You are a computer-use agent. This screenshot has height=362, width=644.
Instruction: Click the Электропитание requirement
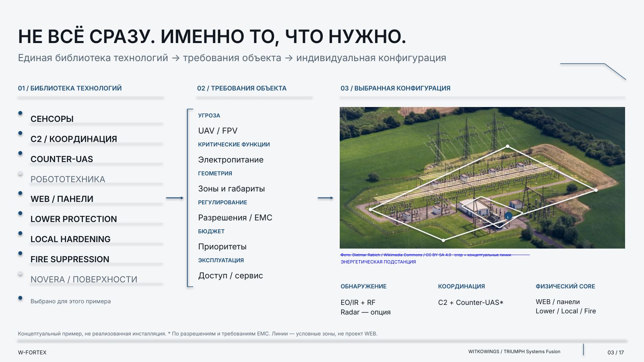click(x=231, y=160)
